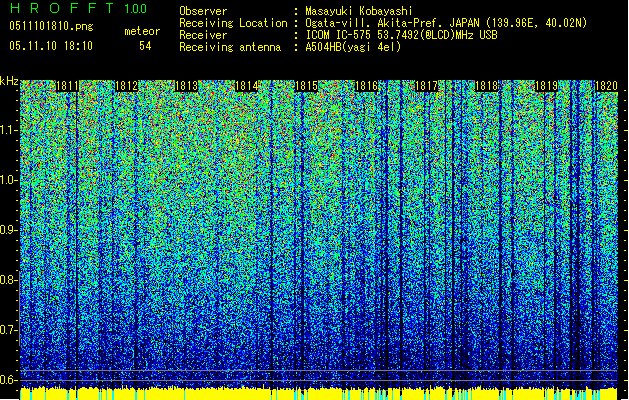Select the antenna A504HB(yagi 4el) text

pos(353,47)
